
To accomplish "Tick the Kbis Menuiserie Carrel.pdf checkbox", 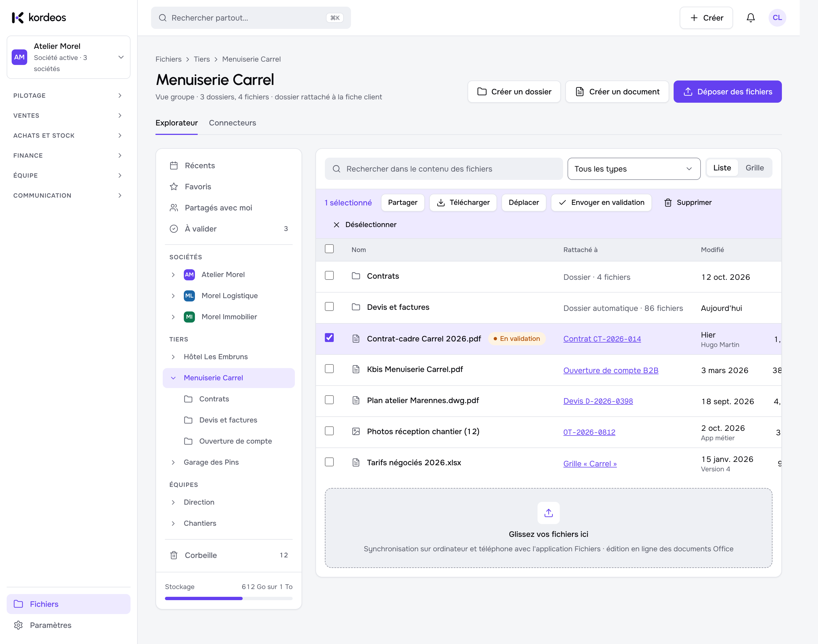I will [x=329, y=369].
